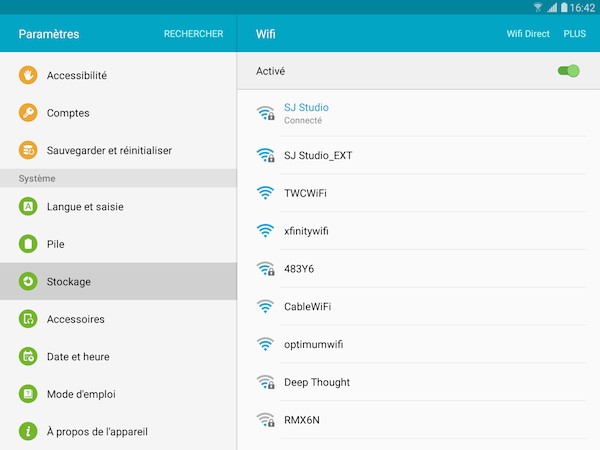
Task: Tap the optimumwifi signal icon
Action: [x=265, y=344]
